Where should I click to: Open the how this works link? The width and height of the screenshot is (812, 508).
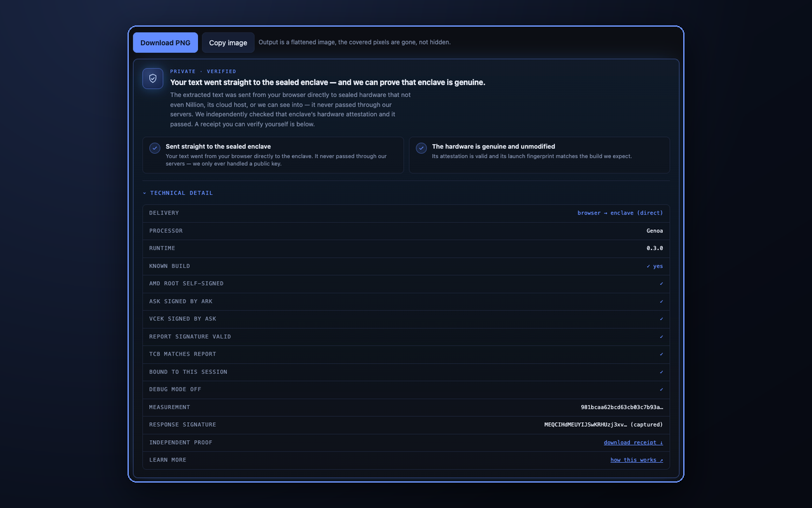coord(637,460)
